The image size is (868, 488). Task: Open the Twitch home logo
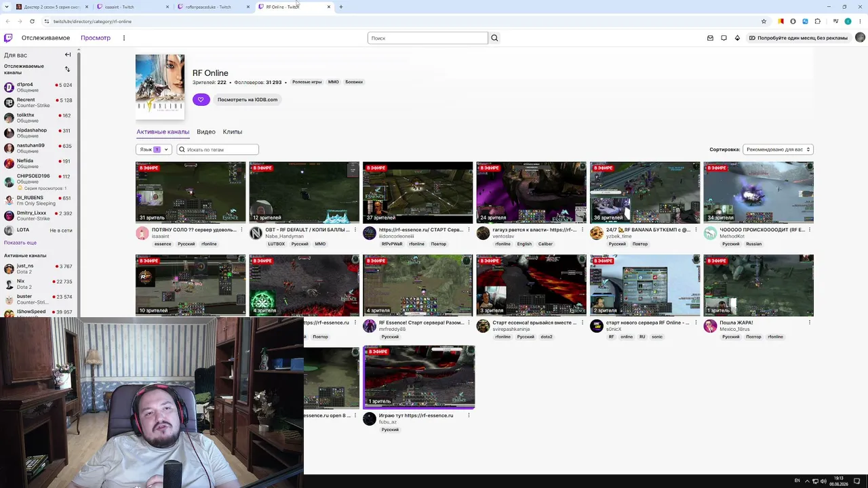pyautogui.click(x=8, y=38)
